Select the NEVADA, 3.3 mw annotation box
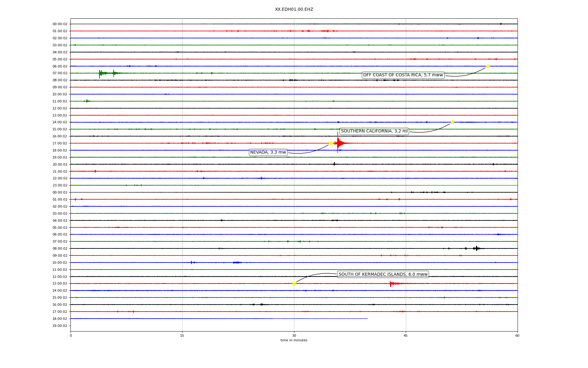 (x=268, y=152)
